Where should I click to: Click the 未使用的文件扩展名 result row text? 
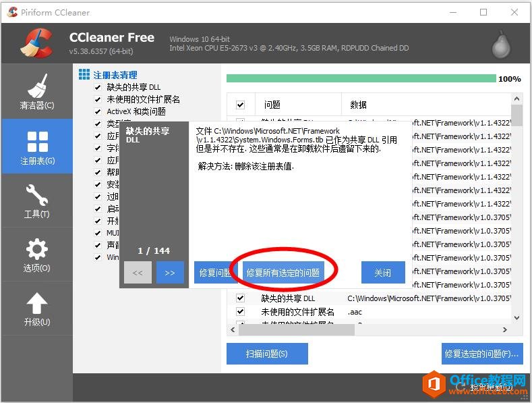click(x=297, y=312)
